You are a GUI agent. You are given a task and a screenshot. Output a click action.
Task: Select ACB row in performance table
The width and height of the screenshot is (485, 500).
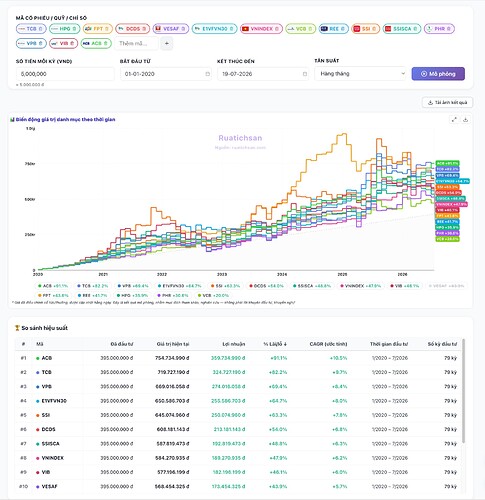pyautogui.click(x=238, y=358)
